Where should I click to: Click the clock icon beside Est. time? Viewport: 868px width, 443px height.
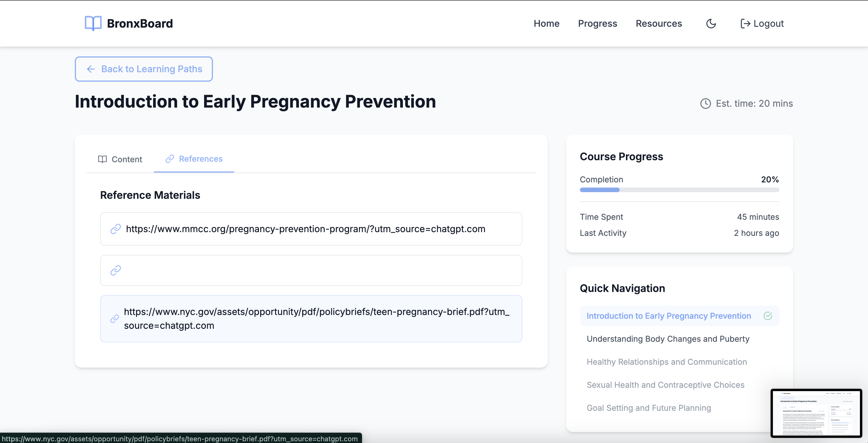point(705,104)
